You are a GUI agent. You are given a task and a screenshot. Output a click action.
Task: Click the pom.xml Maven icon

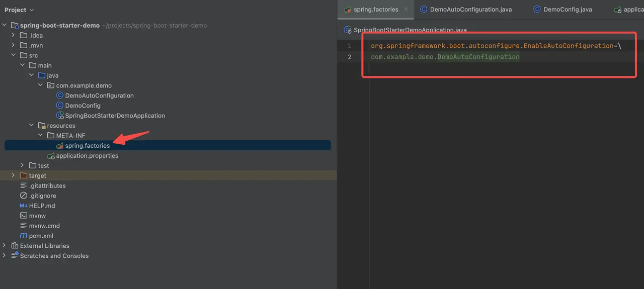(x=23, y=236)
